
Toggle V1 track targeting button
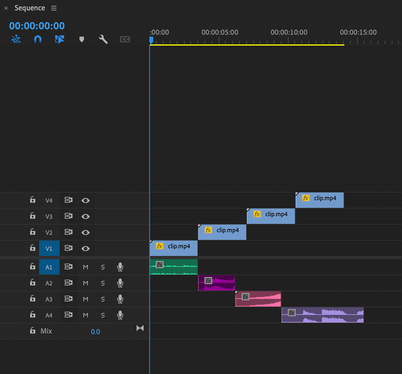tap(49, 248)
